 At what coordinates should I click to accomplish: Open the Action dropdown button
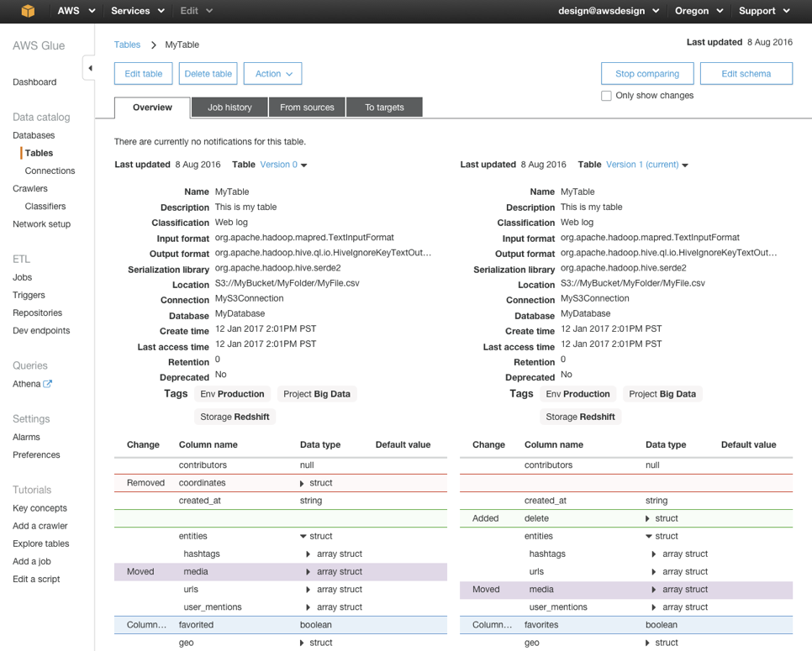273,73
